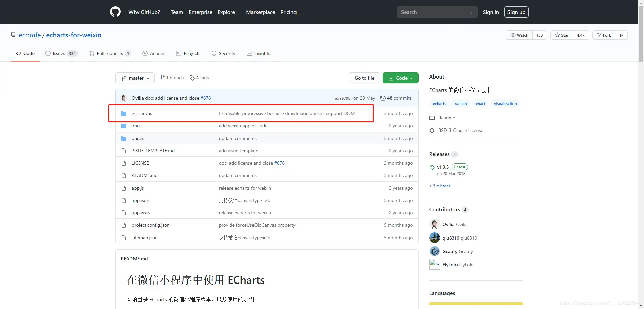Click the app.json file icon

tap(124, 201)
